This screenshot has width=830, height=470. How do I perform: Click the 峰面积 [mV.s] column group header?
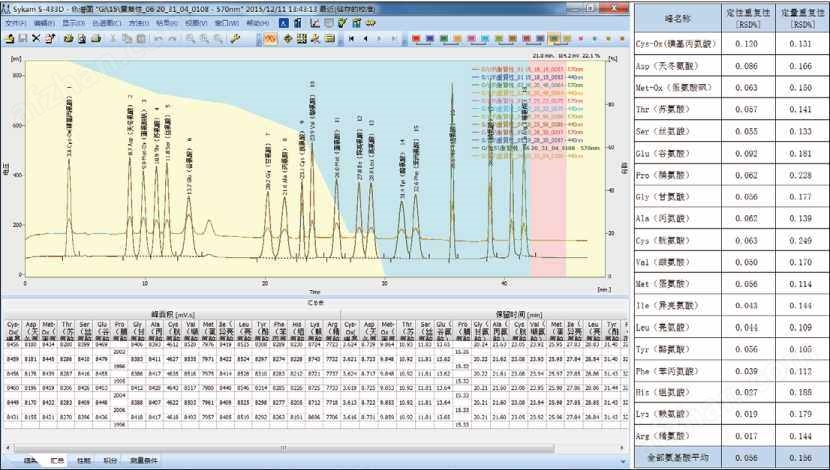pyautogui.click(x=173, y=314)
